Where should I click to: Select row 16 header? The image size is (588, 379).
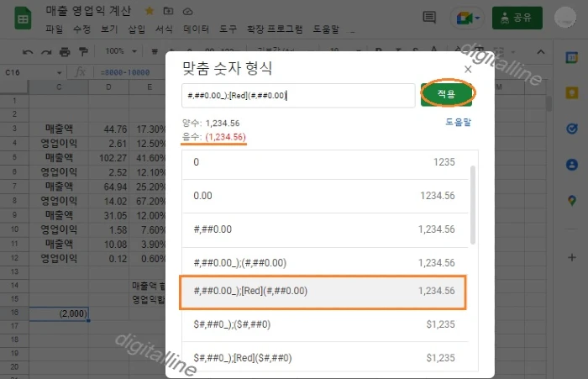point(14,313)
